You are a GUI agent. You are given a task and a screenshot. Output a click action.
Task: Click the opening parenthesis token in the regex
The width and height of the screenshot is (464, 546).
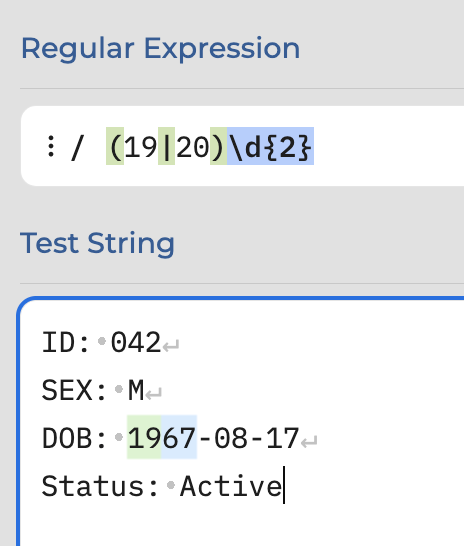(x=115, y=146)
